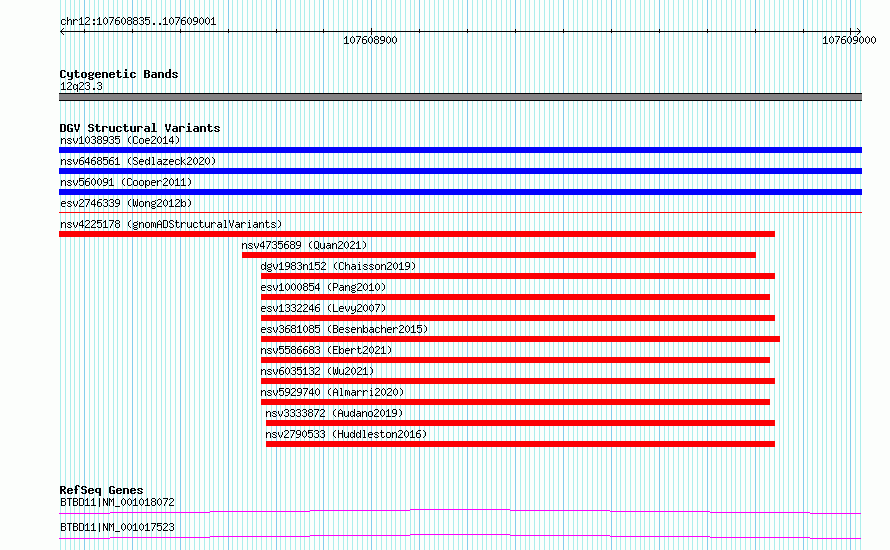The height and width of the screenshot is (550, 890).
Task: Open the DGV Structural Variants track heading
Action: [140, 128]
